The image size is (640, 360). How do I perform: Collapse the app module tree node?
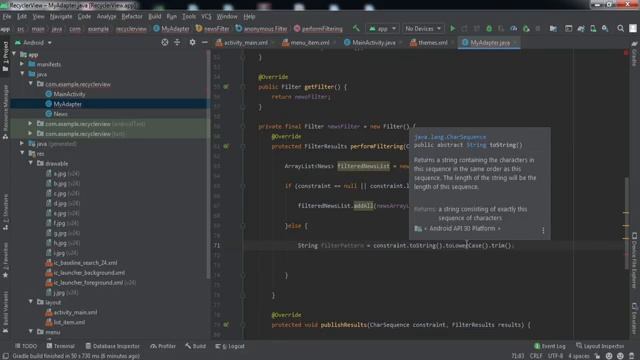click(15, 54)
